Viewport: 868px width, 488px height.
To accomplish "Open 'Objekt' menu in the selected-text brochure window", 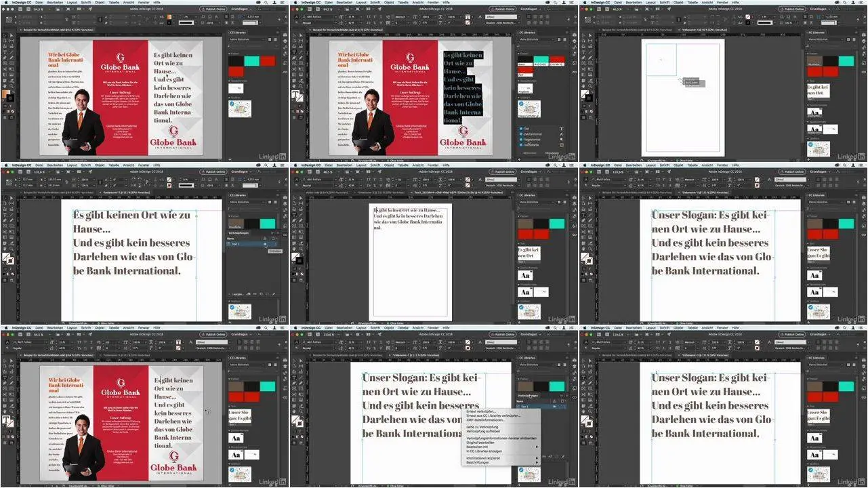I will pyautogui.click(x=389, y=2).
